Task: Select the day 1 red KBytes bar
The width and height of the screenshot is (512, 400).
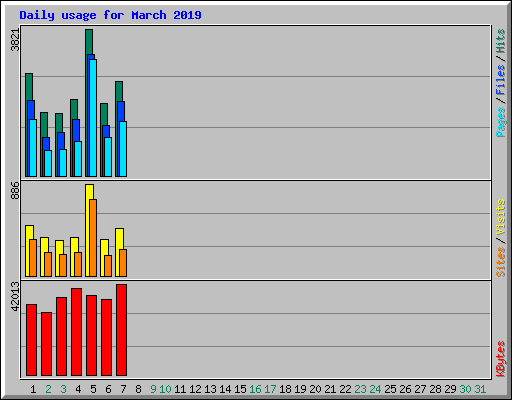Action: [x=31, y=340]
